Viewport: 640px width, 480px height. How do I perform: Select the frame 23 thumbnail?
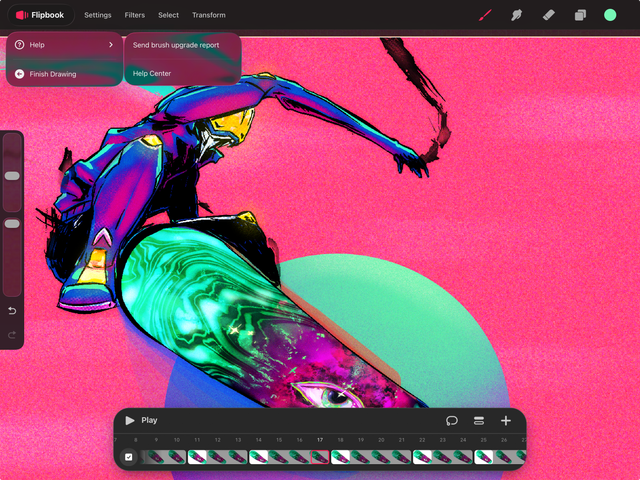point(442,457)
